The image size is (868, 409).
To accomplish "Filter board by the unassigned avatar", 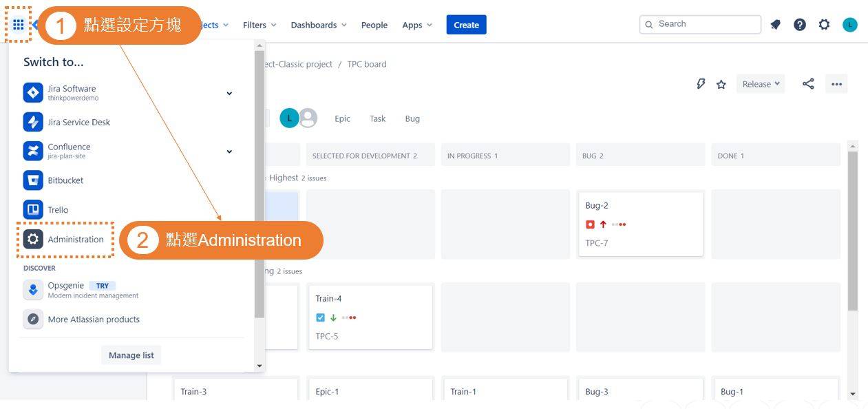I will [x=308, y=118].
